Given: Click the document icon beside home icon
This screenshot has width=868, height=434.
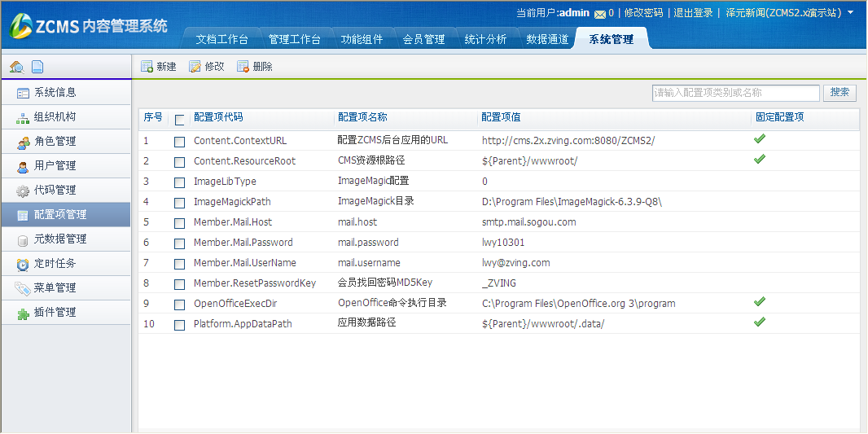Looking at the screenshot, I should coord(37,67).
